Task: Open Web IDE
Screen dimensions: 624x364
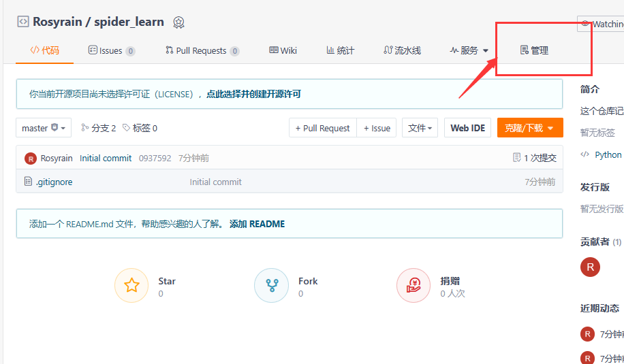Action: [467, 127]
